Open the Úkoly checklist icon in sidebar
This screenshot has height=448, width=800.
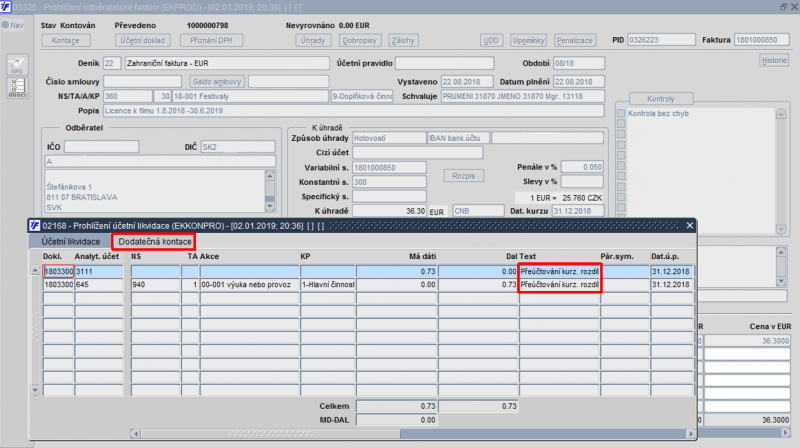click(17, 87)
